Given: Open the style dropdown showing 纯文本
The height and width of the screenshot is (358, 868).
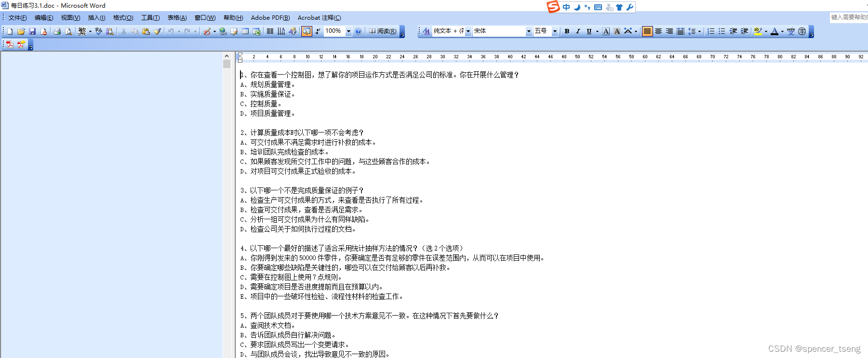Looking at the screenshot, I should pyautogui.click(x=468, y=31).
